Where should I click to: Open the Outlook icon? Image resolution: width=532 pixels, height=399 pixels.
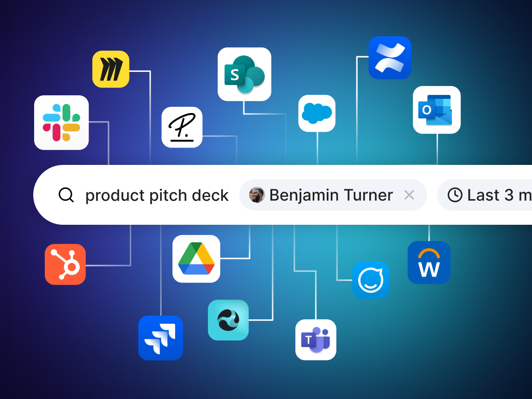(437, 110)
